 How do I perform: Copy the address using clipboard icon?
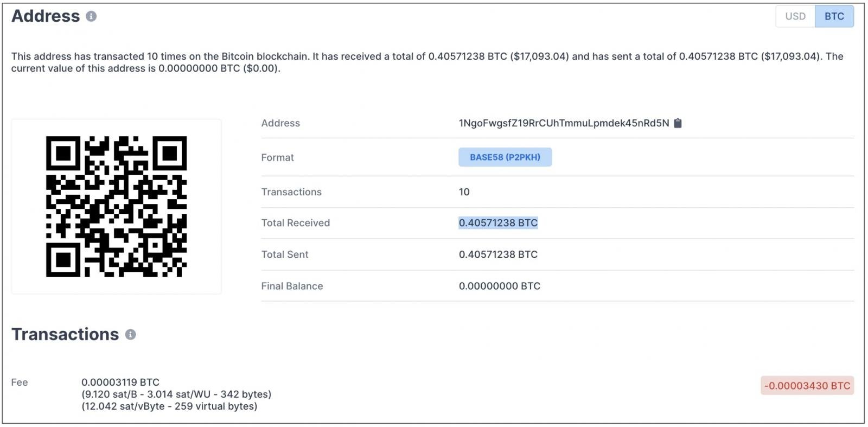[678, 123]
